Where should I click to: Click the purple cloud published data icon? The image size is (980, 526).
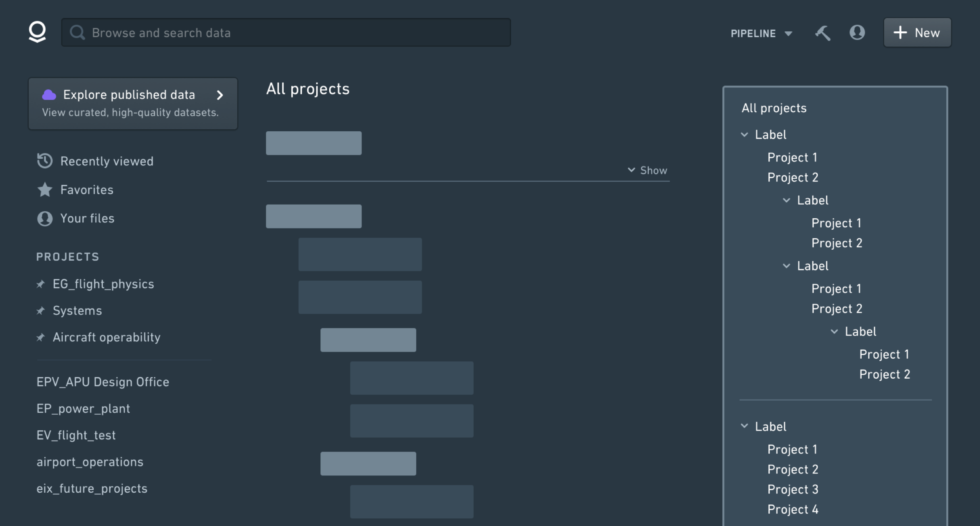click(x=49, y=94)
